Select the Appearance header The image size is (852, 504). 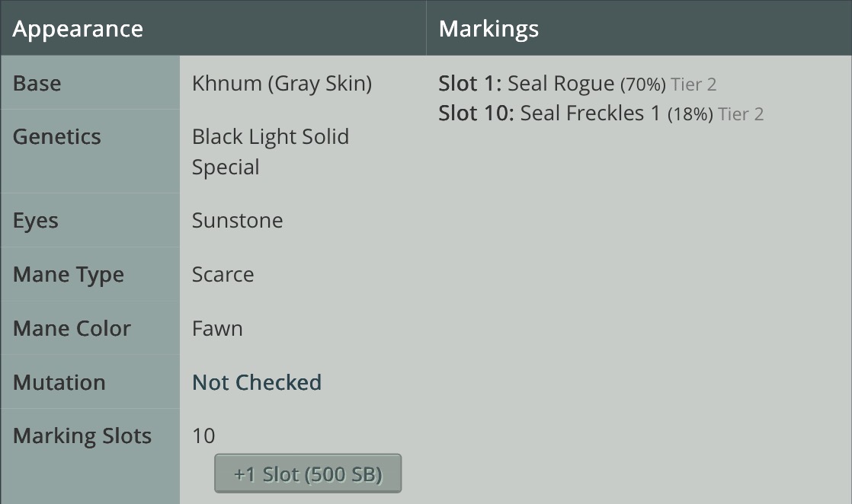click(78, 29)
